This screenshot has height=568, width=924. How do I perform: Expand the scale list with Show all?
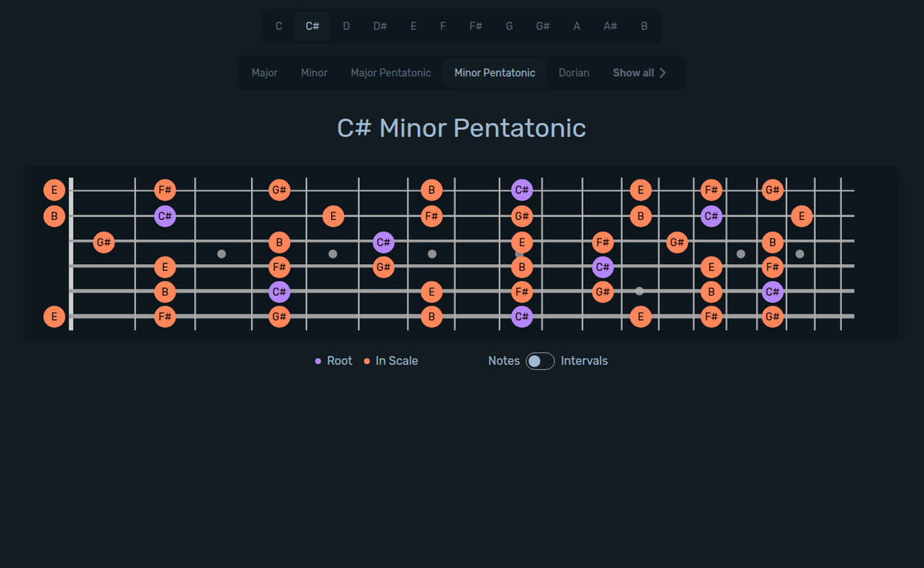click(640, 73)
